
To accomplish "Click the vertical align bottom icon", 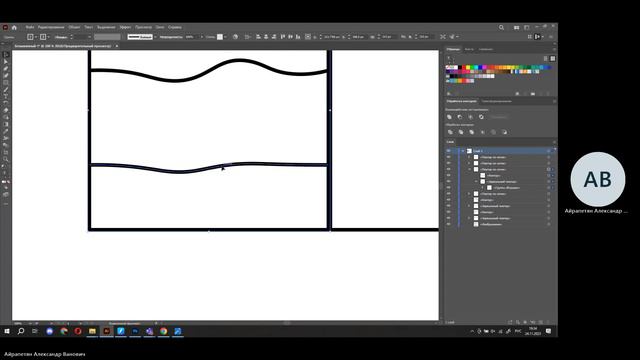I will tap(298, 37).
